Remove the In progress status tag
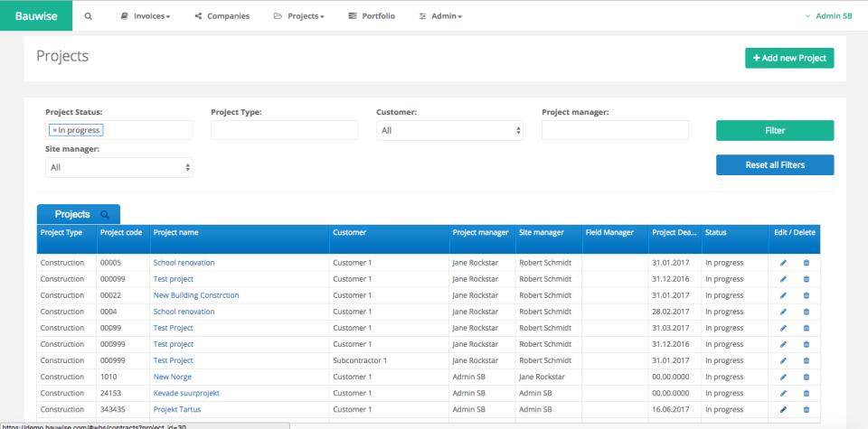 [54, 130]
